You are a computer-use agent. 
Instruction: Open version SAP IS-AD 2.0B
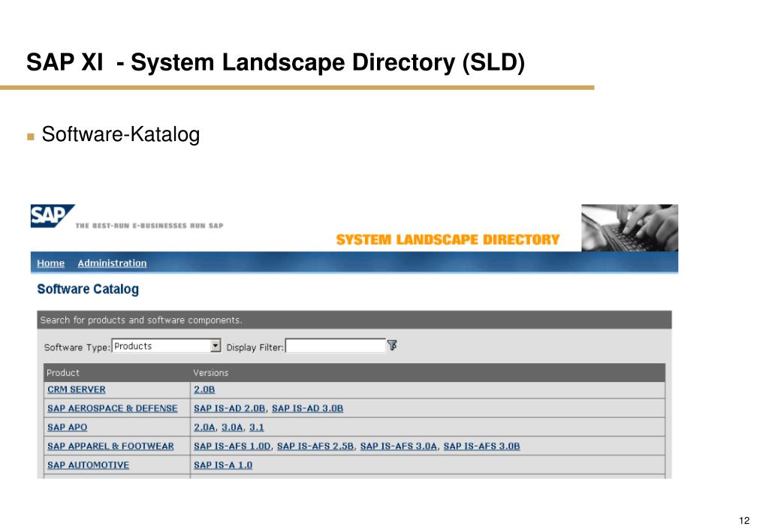(x=230, y=408)
